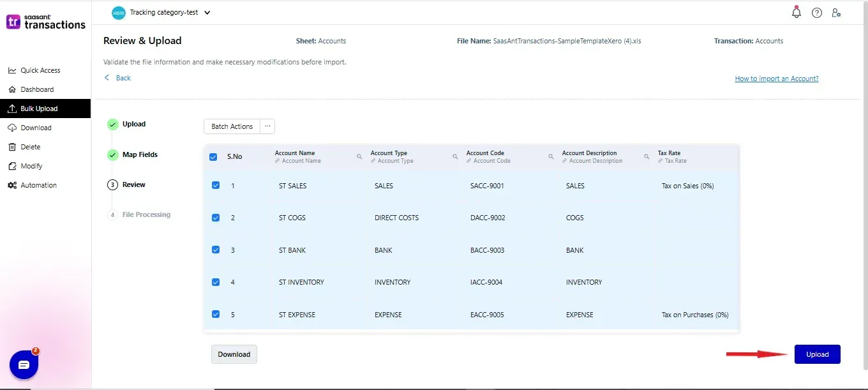
Task: Search the Account Code column
Action: pyautogui.click(x=551, y=156)
